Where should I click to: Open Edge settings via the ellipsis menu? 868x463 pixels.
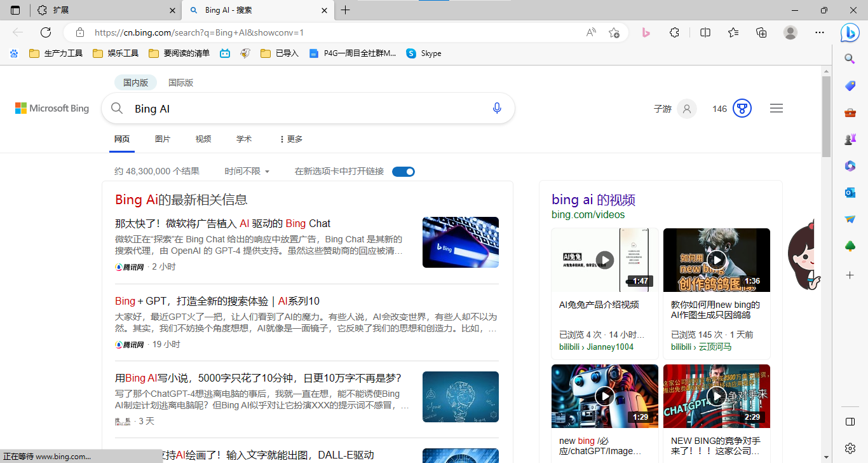[820, 32]
